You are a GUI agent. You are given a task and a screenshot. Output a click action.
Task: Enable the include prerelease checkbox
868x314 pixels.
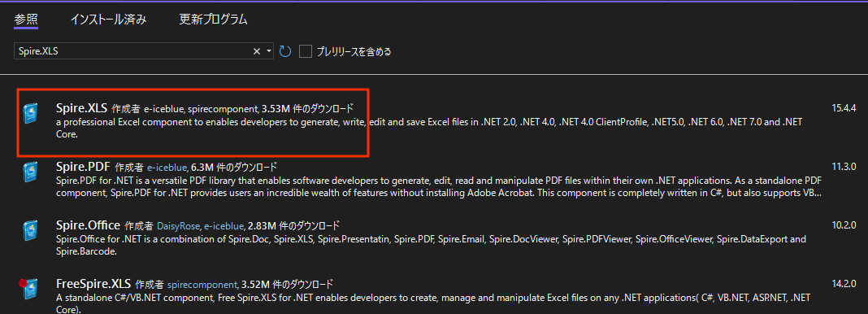tap(306, 51)
